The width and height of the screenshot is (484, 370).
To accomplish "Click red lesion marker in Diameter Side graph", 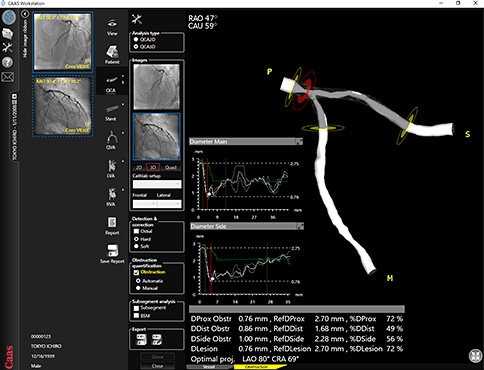I will coord(211,269).
